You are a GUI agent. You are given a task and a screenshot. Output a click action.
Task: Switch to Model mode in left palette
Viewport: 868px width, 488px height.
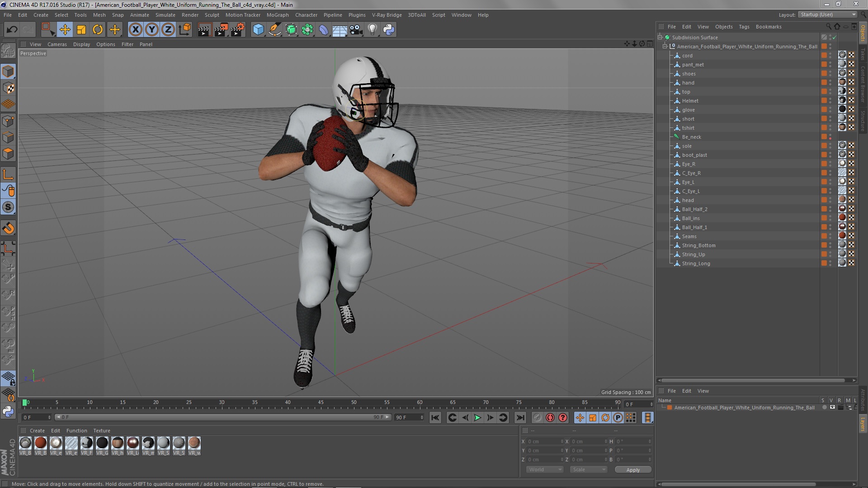tap(8, 72)
